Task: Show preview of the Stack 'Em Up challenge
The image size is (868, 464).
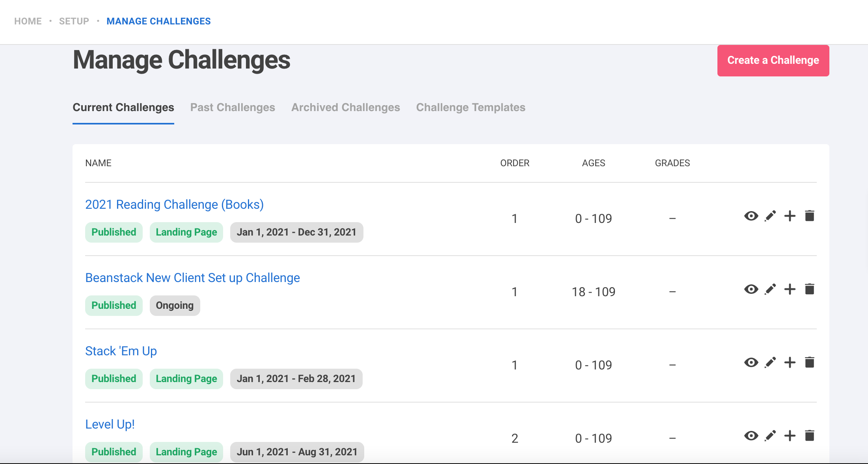Action: click(x=751, y=362)
